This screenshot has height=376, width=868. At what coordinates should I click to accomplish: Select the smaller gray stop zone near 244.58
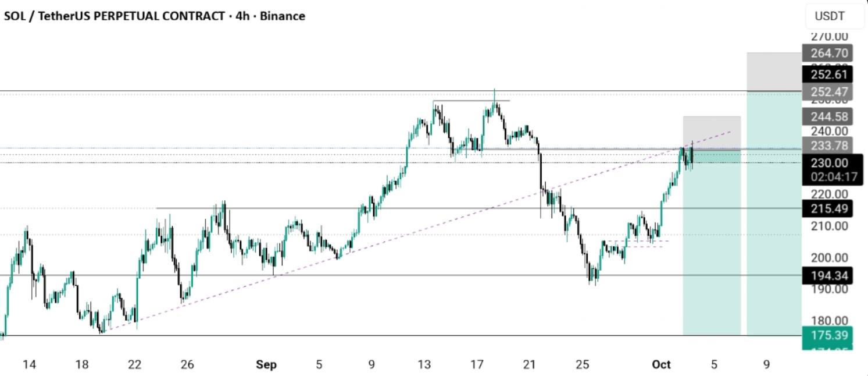point(712,132)
